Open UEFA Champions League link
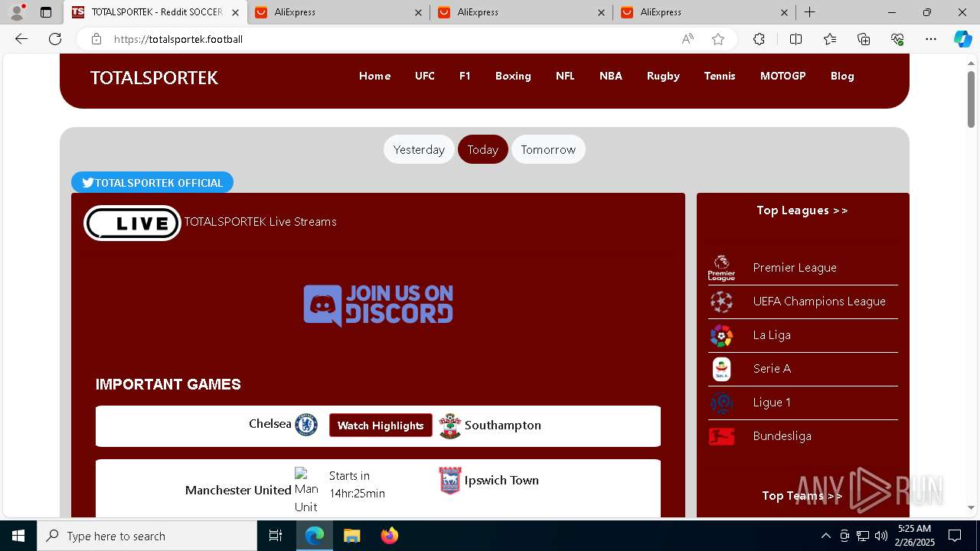The width and height of the screenshot is (980, 551). click(x=819, y=302)
